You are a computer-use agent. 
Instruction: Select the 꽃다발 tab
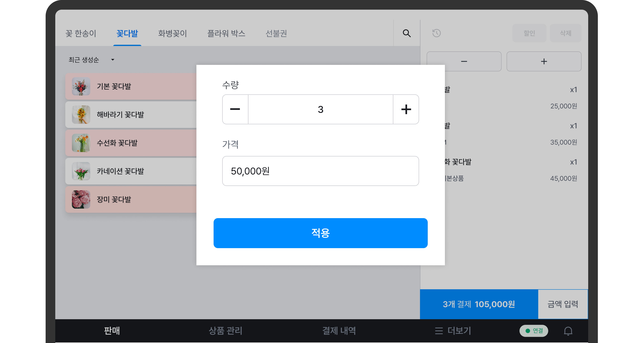pos(127,33)
